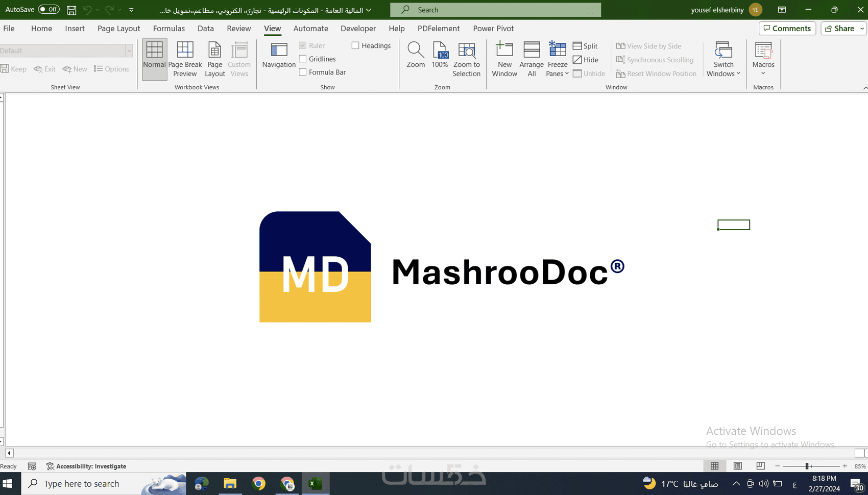868x495 pixels.
Task: Open the Zoom dialog magnifier
Action: coord(416,55)
